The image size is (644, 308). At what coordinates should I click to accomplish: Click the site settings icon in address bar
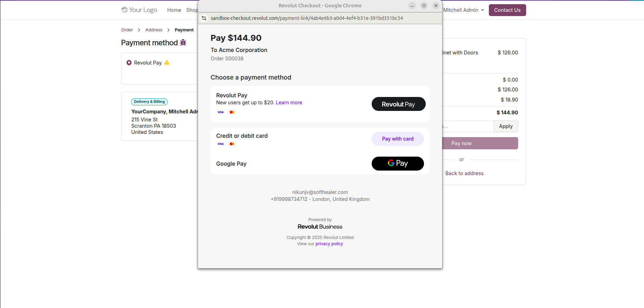[x=204, y=18]
